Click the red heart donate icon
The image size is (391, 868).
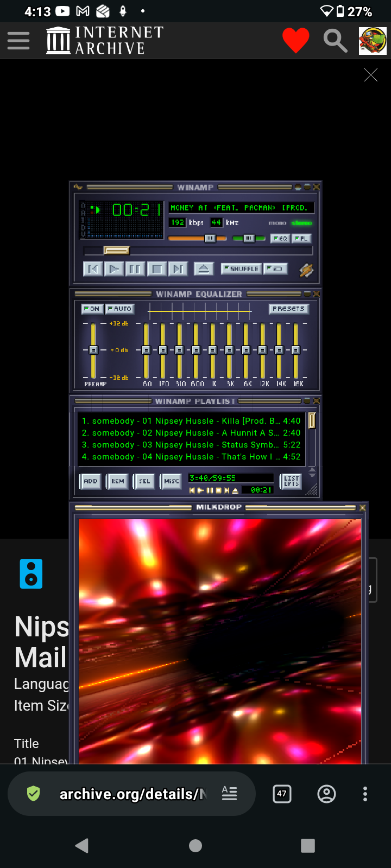pos(296,41)
